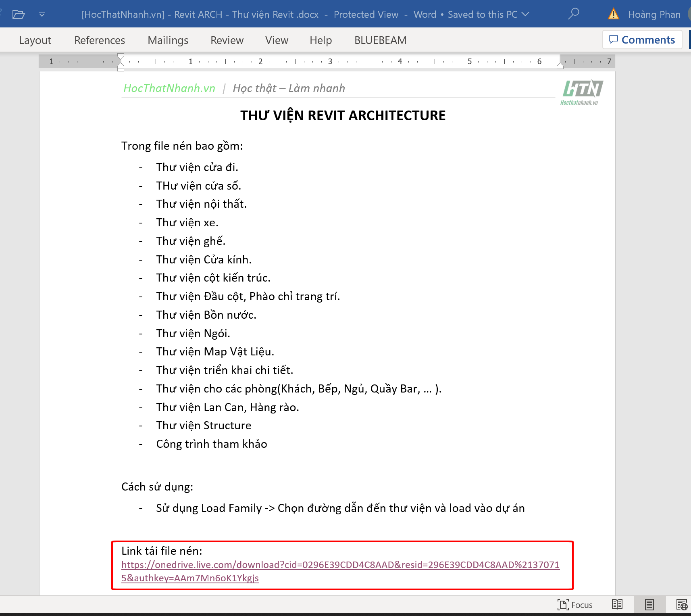
Task: Switch to Read Mode view icon
Action: 617,604
